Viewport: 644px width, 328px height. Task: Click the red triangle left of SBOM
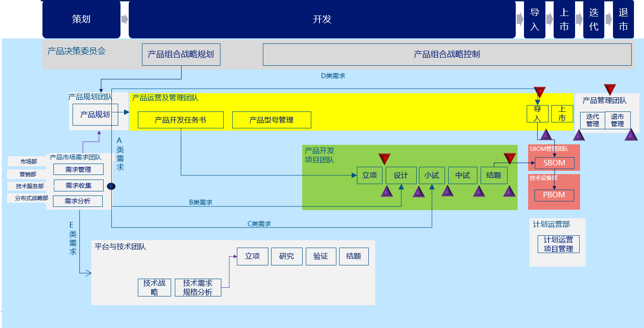pyautogui.click(x=510, y=159)
